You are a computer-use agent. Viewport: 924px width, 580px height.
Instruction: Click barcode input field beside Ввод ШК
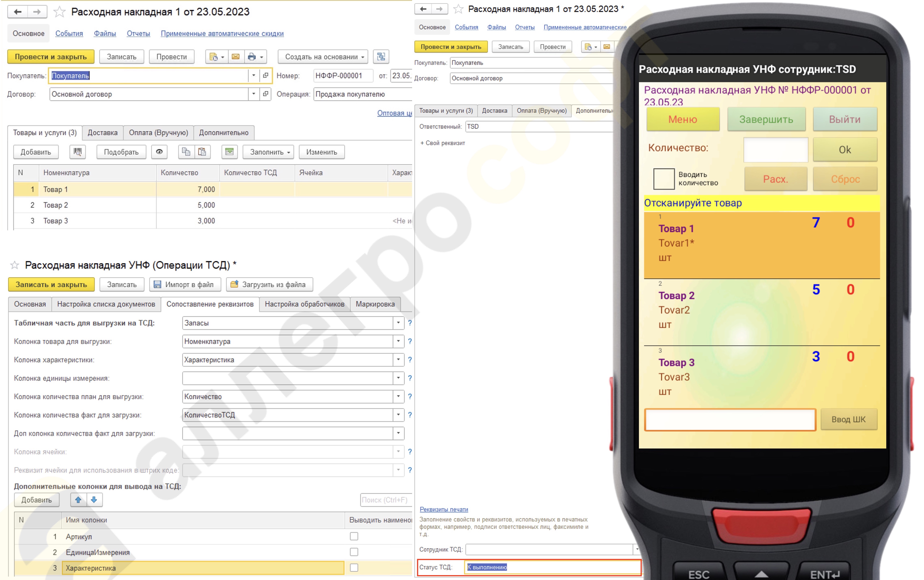coord(730,420)
